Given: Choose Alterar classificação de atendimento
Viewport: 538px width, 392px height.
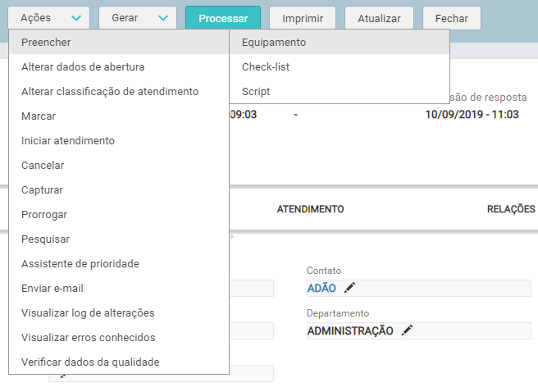Looking at the screenshot, I should click(x=119, y=92).
